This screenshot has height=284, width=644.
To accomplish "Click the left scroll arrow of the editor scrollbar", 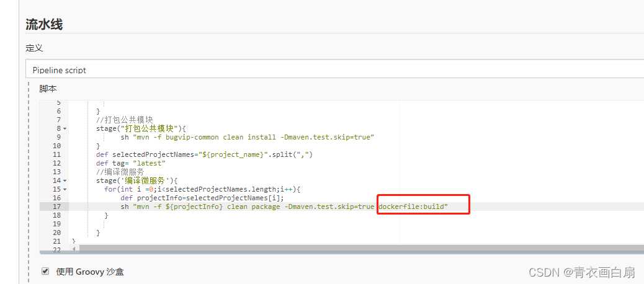I will 74,248.
